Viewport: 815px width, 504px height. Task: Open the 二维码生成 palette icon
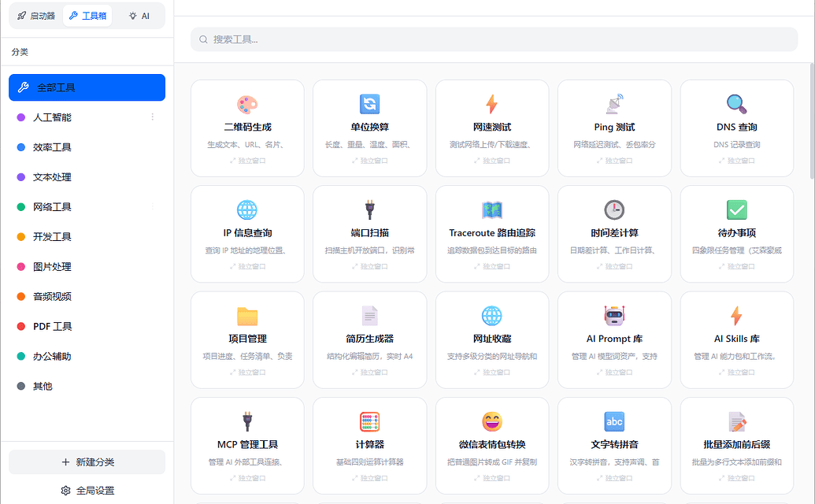[x=247, y=105]
